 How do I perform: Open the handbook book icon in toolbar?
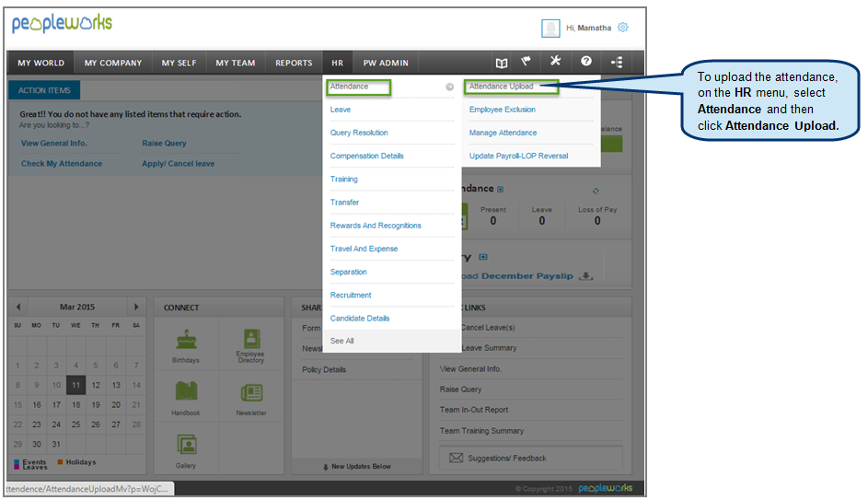click(502, 63)
